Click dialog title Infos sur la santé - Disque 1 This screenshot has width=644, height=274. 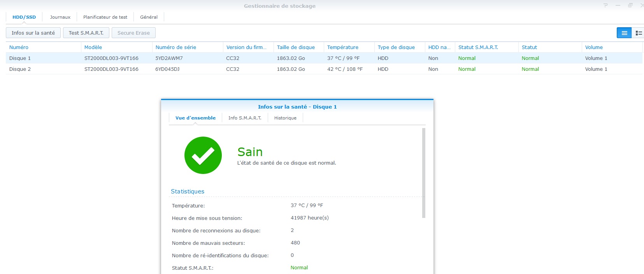coord(297,107)
